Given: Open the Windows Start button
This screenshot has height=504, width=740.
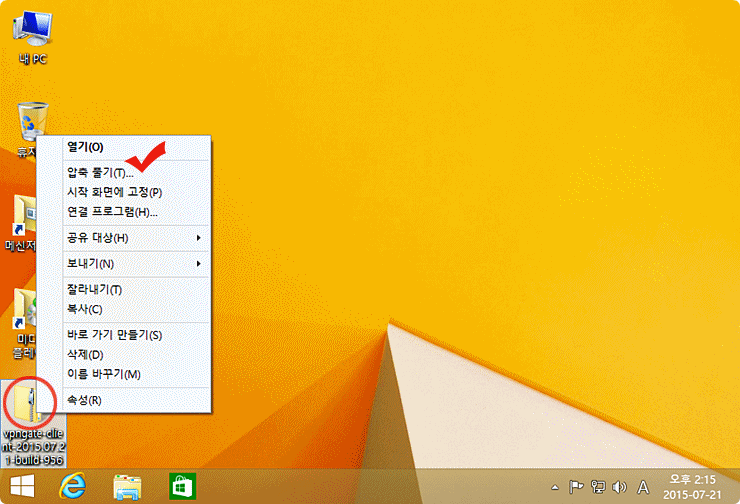Looking at the screenshot, I should 22,486.
